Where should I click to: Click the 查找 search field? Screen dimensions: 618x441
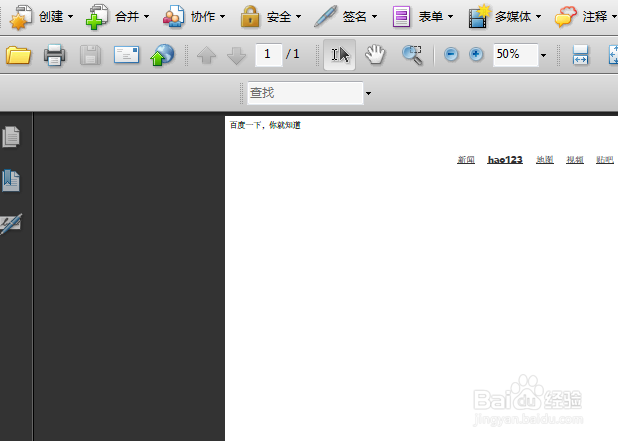[305, 93]
